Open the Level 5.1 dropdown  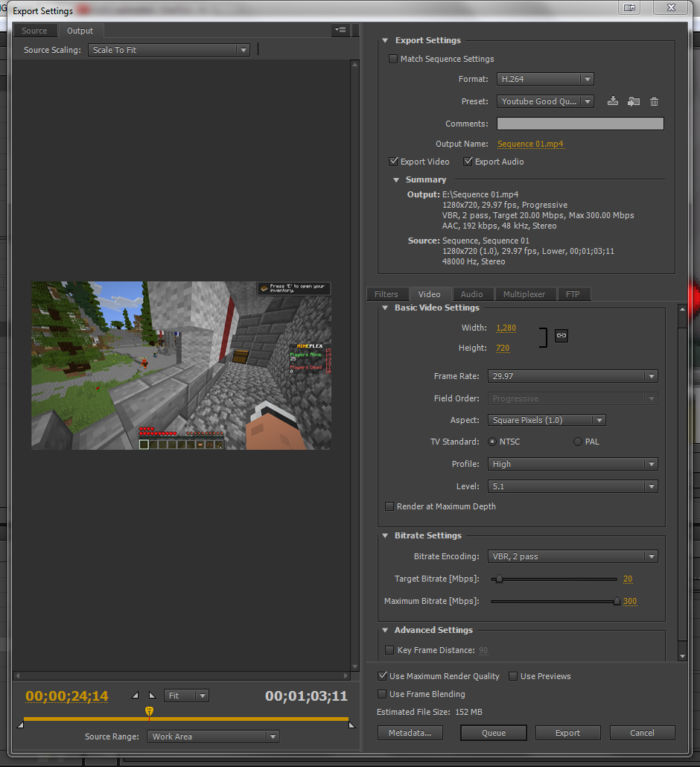pyautogui.click(x=573, y=486)
